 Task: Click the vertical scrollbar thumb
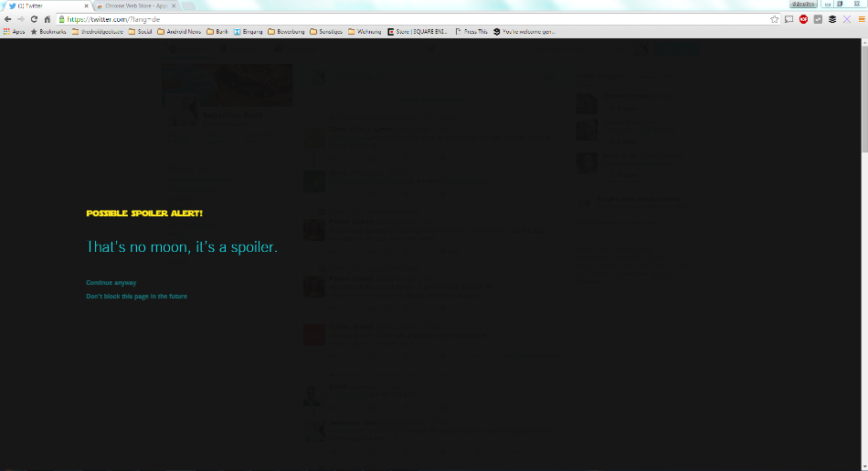pyautogui.click(x=864, y=99)
